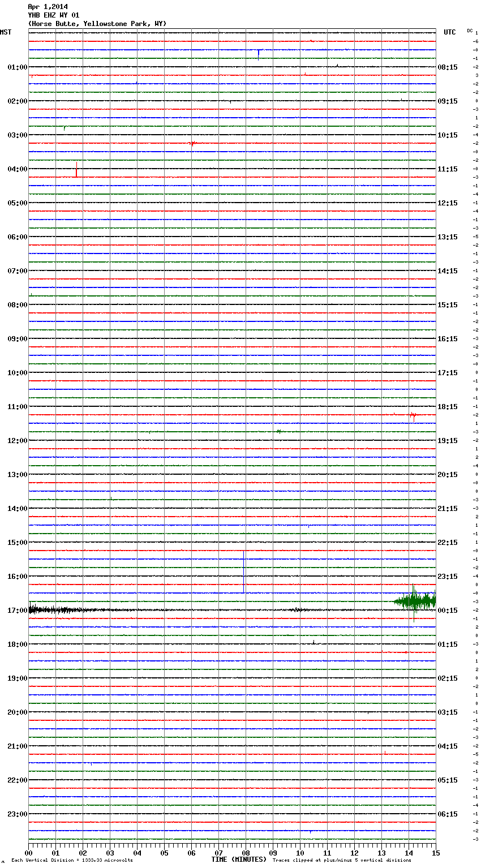Click the tall blue spike in the 15:00 hour

point(244,571)
